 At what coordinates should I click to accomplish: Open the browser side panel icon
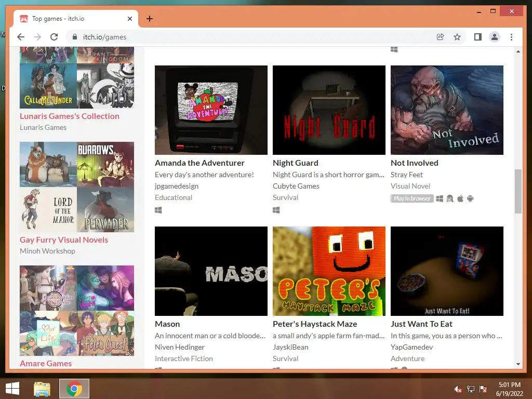click(x=478, y=37)
